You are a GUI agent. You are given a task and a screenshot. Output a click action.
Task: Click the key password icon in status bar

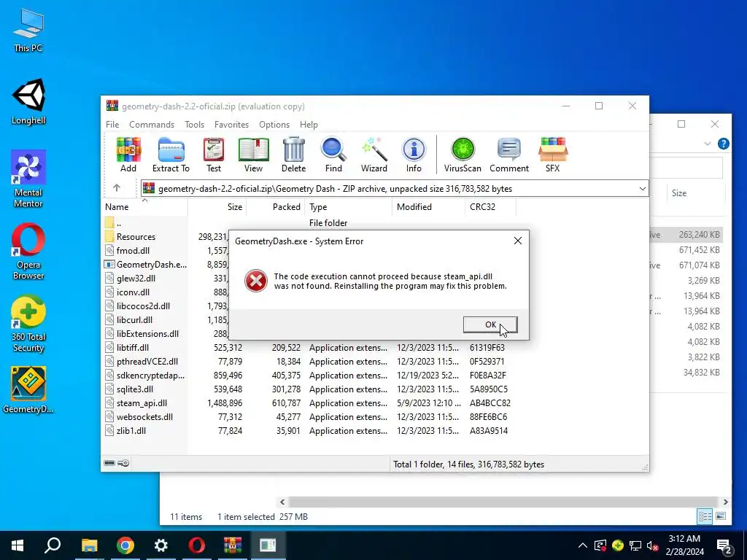(x=123, y=463)
